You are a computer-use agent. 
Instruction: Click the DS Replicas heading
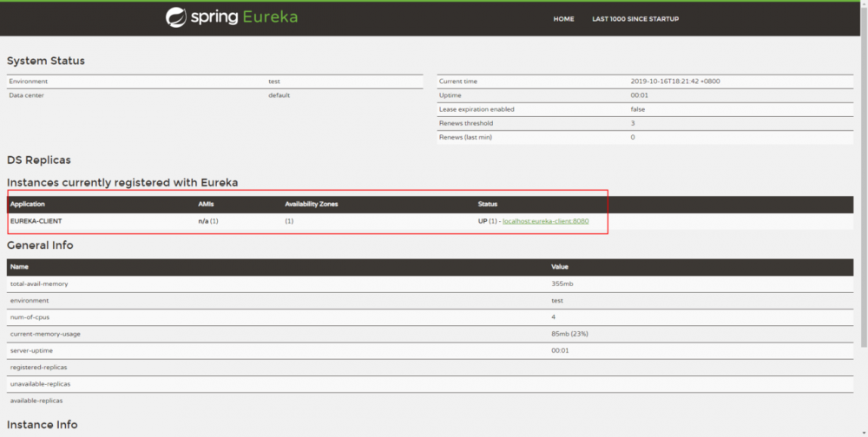pos(39,160)
